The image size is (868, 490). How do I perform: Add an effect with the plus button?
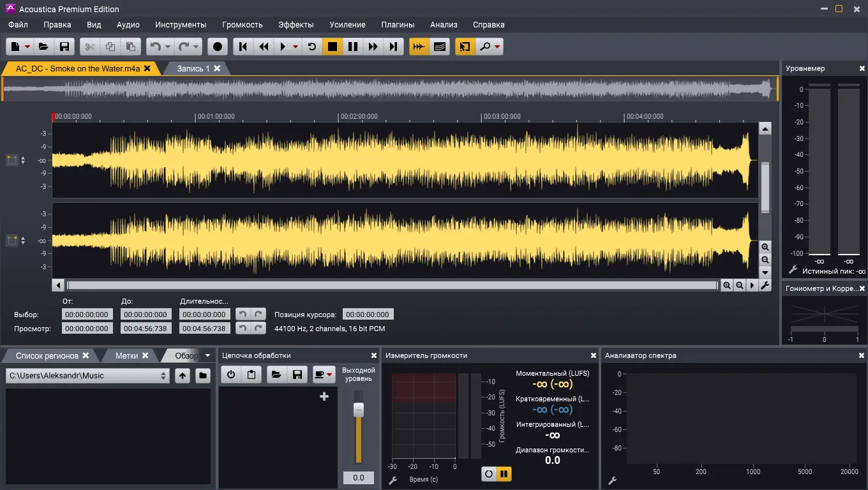pyautogui.click(x=324, y=396)
